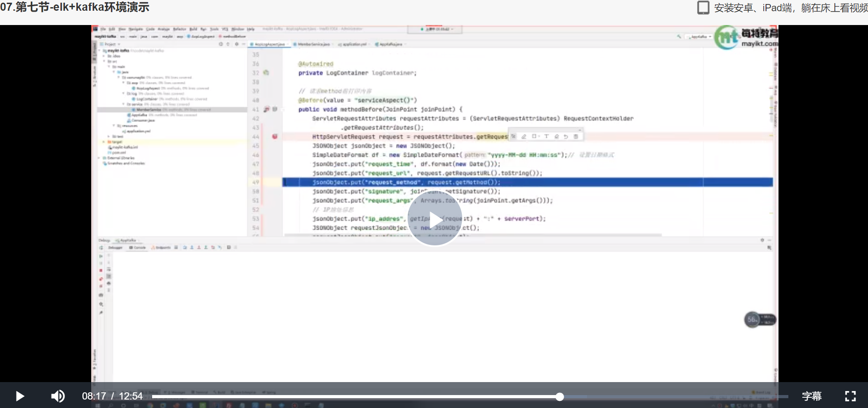Image resolution: width=868 pixels, height=408 pixels.
Task: Select eraser tool in annotation toolbar
Action: (557, 137)
